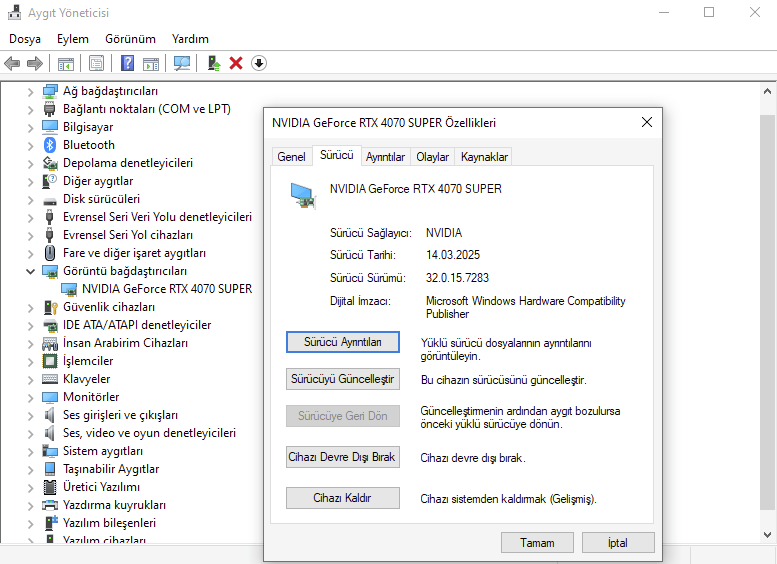Click the Güvenlik cihazları key icon

tap(51, 307)
